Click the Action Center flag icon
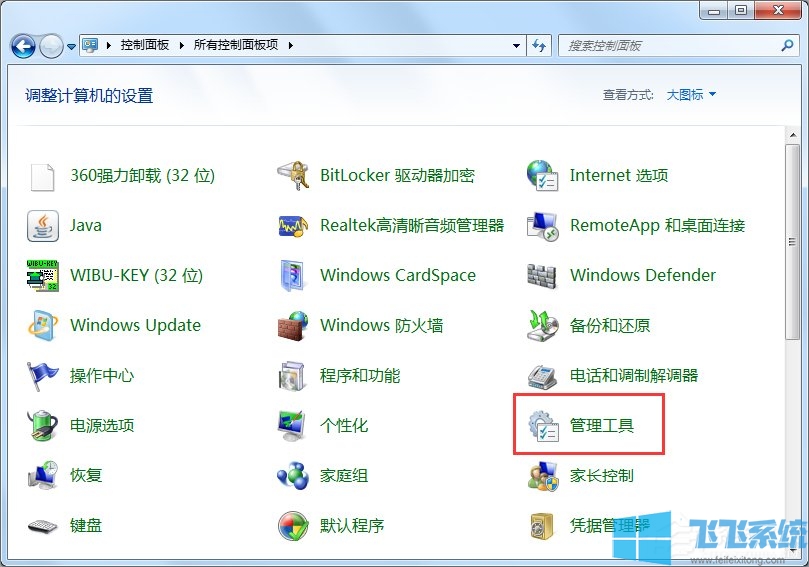This screenshot has height=567, width=809. [x=43, y=376]
